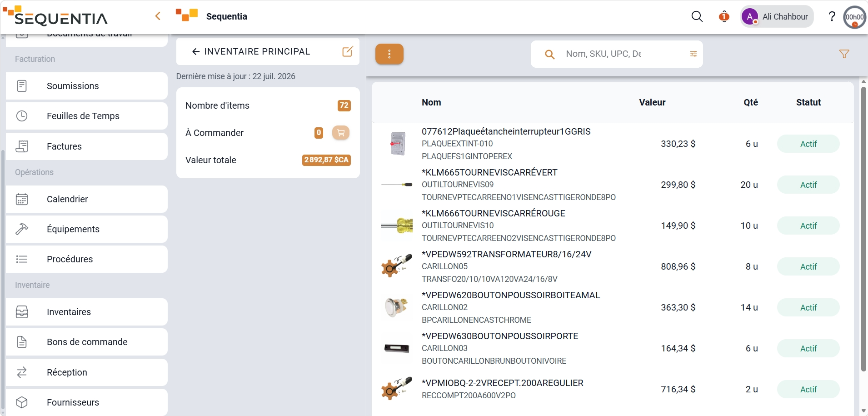Select *KLM666TOURNEVISCARRÉROUGE item name

[x=493, y=214]
